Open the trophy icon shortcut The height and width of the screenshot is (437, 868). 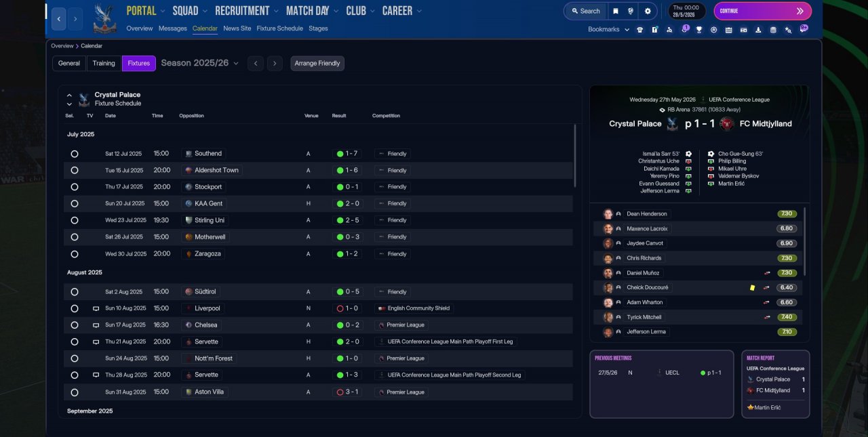coord(698,30)
